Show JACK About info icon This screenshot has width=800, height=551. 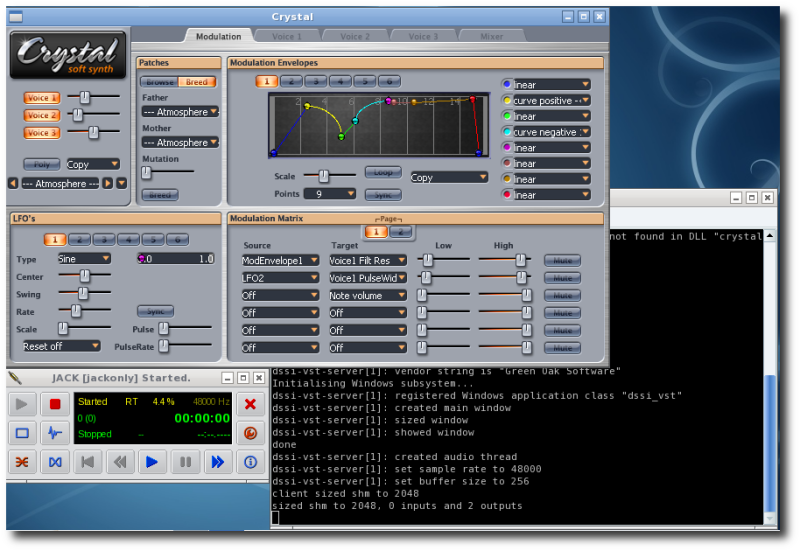click(x=251, y=462)
